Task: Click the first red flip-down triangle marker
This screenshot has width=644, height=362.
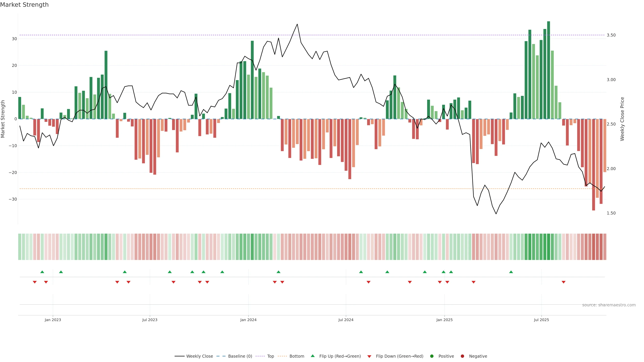Action: (35, 282)
